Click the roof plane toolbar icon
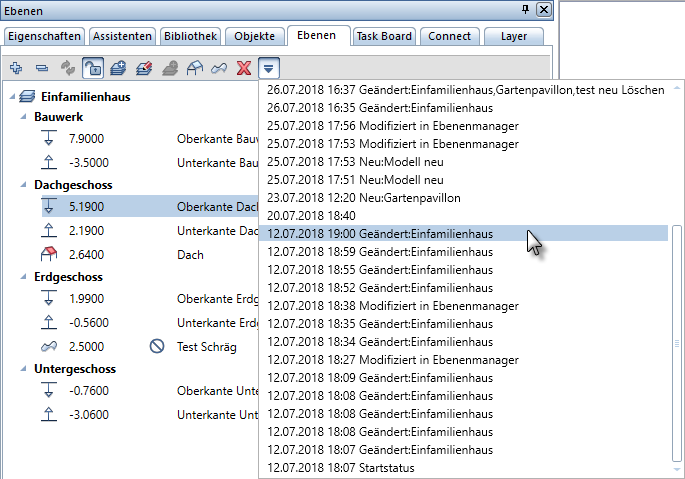The image size is (685, 479). pos(194,68)
